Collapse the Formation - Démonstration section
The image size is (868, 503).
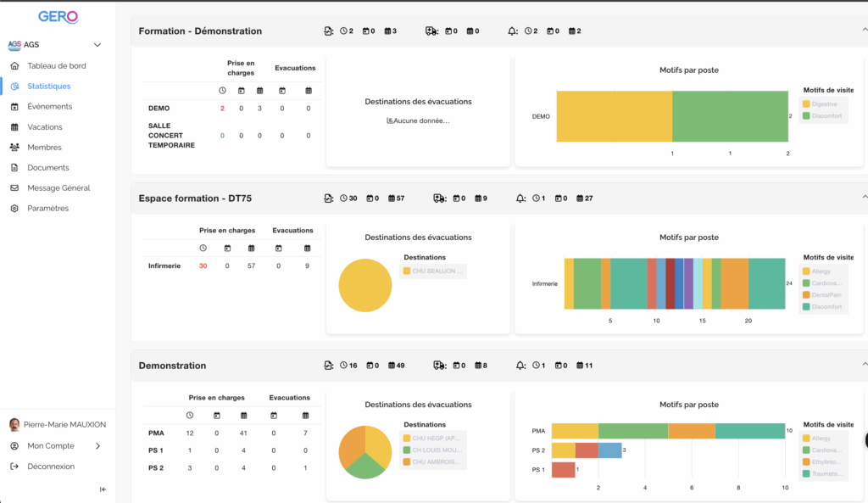[x=864, y=31]
